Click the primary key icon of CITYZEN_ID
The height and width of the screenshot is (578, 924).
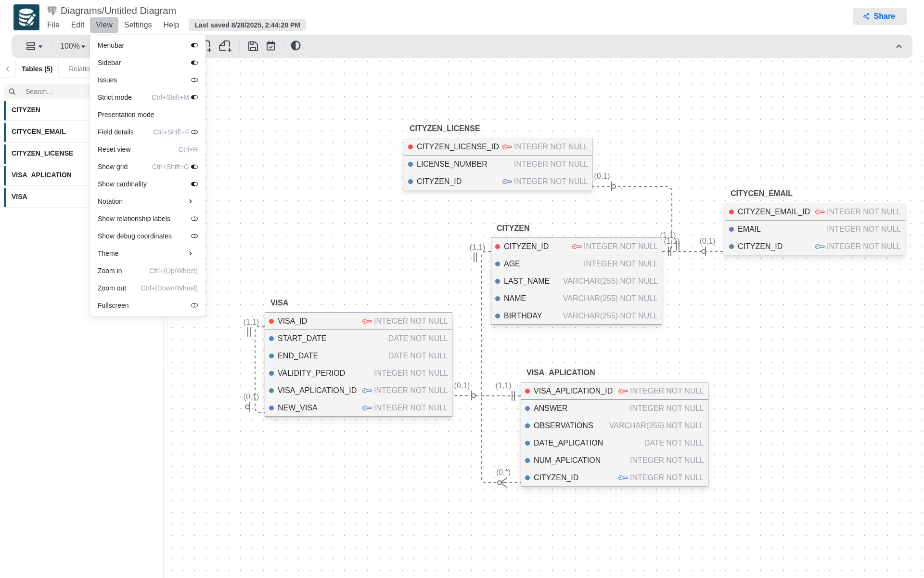point(577,247)
